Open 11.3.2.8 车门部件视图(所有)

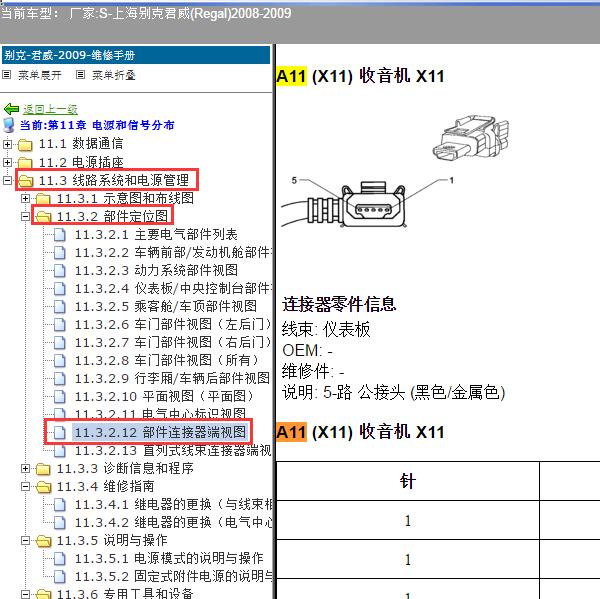(167, 361)
